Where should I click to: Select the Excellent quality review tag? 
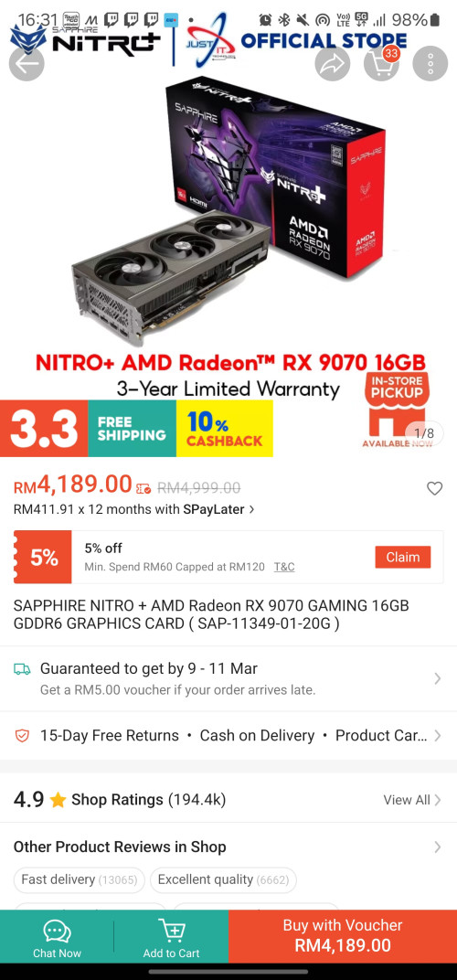223,880
